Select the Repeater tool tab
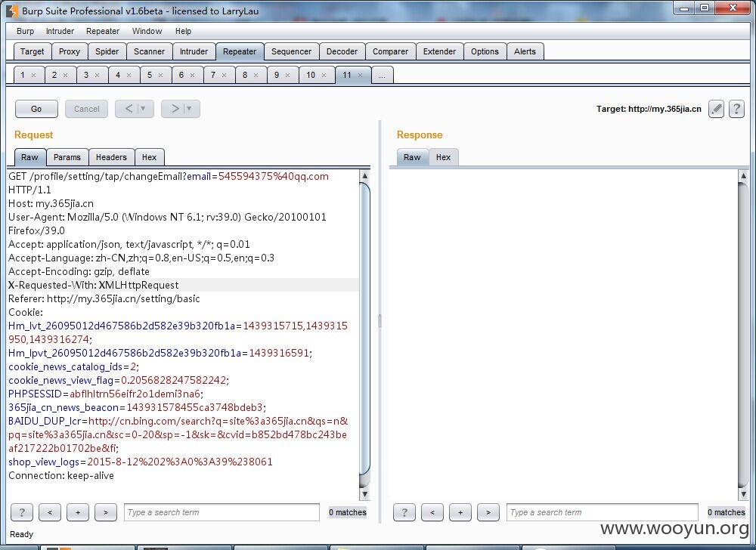 [240, 51]
